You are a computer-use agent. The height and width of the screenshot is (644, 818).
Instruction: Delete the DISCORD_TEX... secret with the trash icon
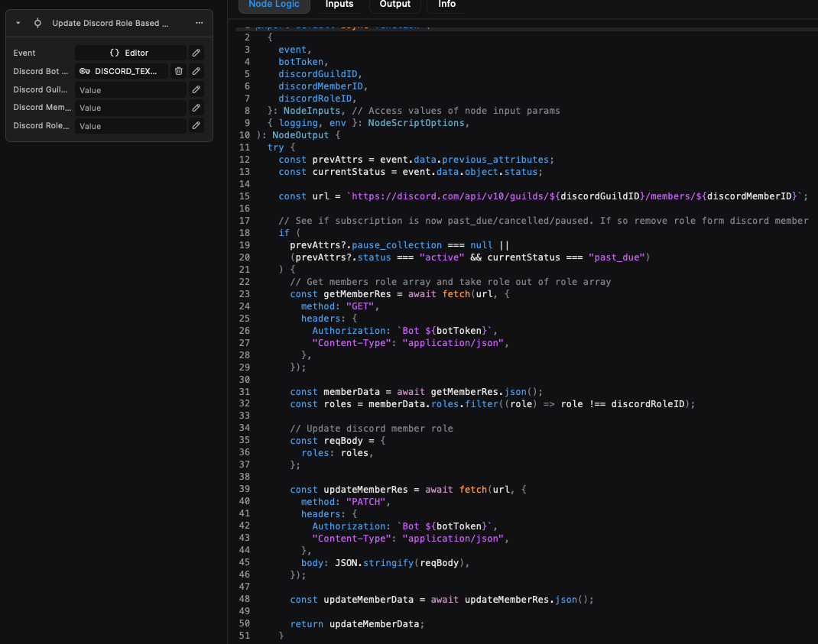pos(178,71)
